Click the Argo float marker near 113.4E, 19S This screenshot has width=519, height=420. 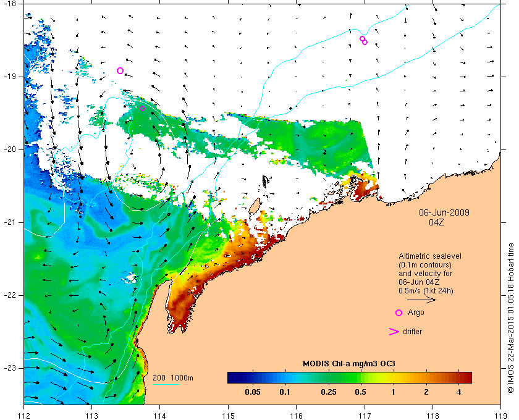point(120,70)
